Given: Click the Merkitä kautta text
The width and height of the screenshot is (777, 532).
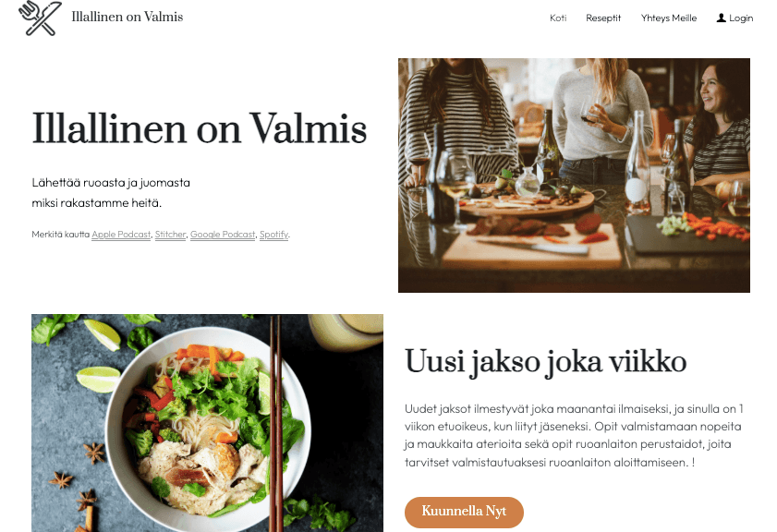Looking at the screenshot, I should (x=60, y=235).
